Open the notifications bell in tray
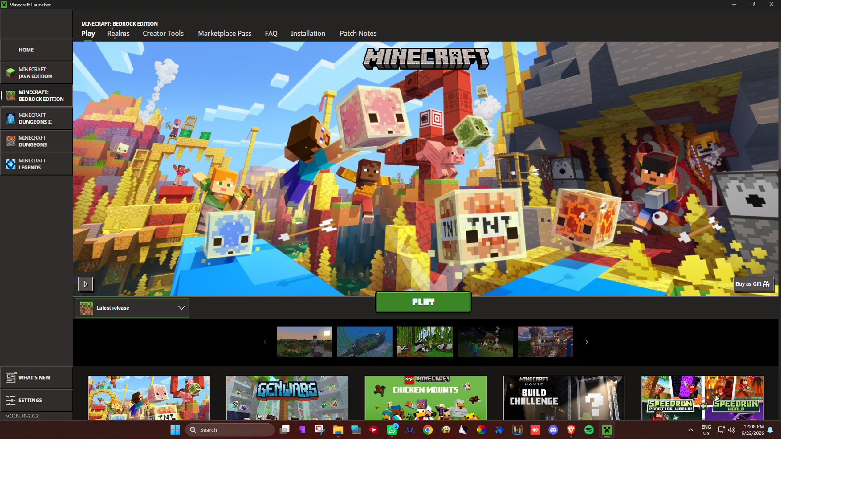Image resolution: width=868 pixels, height=488 pixels. [x=770, y=430]
